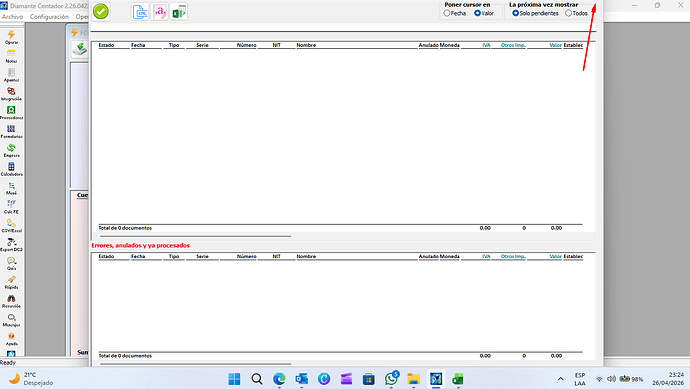This screenshot has height=389, width=690.
Task: Click 'Errores, anulados y ya procesados' heading
Action: (x=140, y=246)
